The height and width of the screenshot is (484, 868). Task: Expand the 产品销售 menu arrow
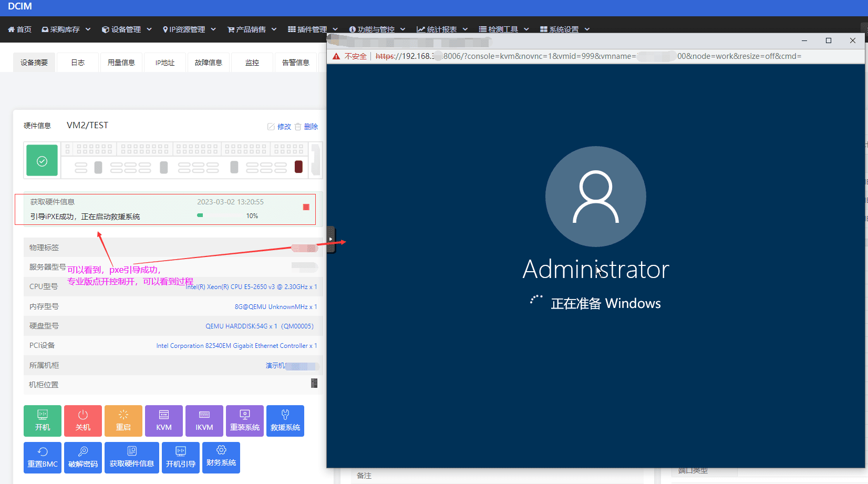click(274, 29)
